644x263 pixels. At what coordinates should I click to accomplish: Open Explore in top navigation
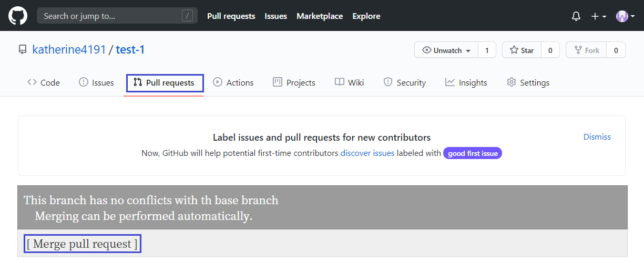pos(366,16)
